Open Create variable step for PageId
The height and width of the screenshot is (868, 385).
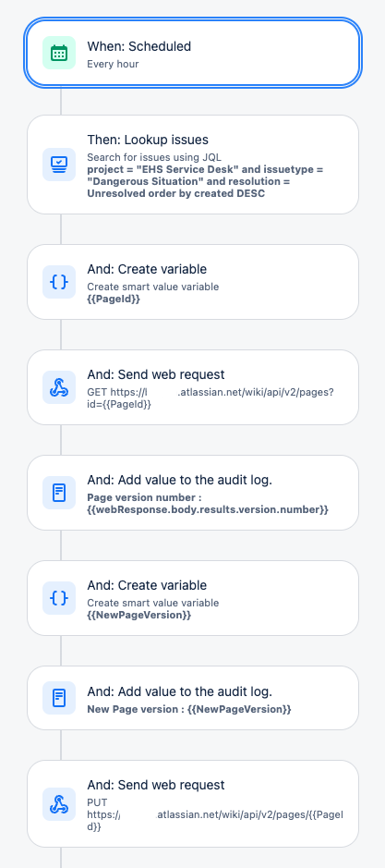pos(192,282)
